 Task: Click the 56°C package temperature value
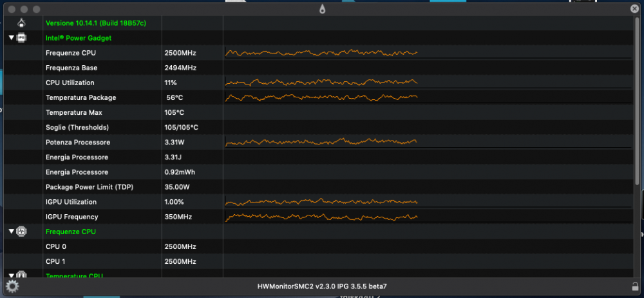coord(175,97)
